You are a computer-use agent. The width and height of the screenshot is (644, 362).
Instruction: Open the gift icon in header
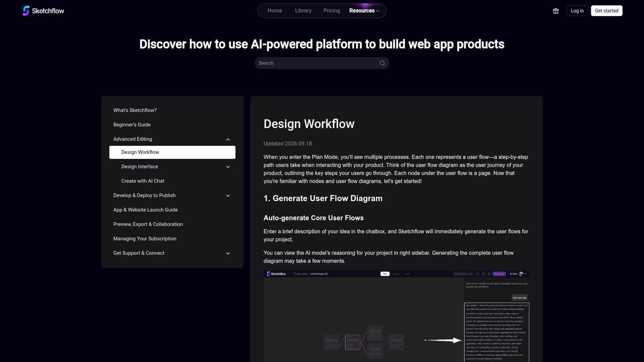pyautogui.click(x=556, y=11)
